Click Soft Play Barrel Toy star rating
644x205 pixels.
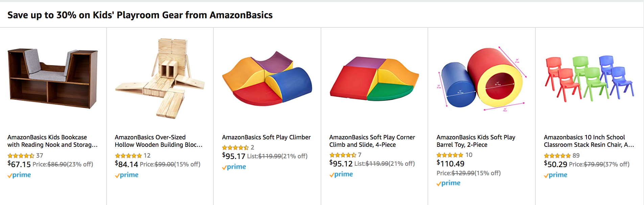(x=450, y=155)
